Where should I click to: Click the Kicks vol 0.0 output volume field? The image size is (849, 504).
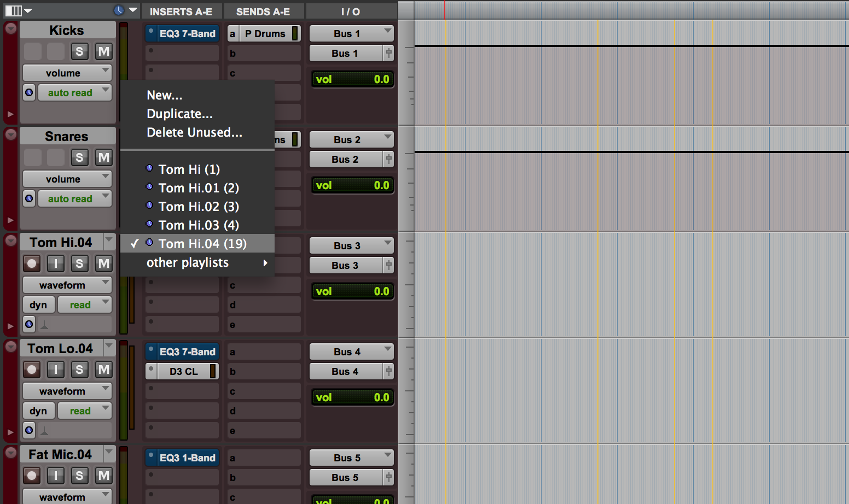352,79
